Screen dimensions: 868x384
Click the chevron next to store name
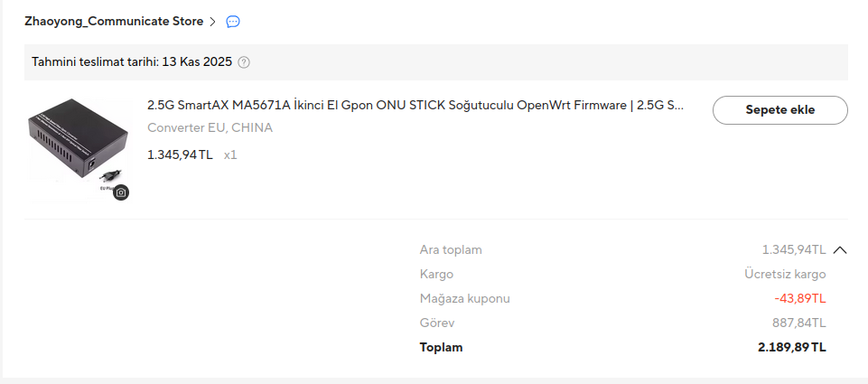pyautogui.click(x=212, y=22)
